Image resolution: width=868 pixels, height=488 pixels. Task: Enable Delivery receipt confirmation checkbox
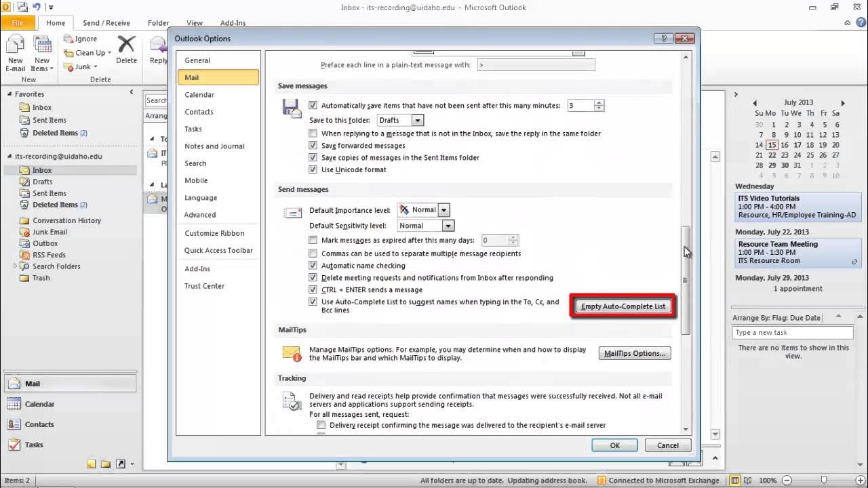[321, 425]
